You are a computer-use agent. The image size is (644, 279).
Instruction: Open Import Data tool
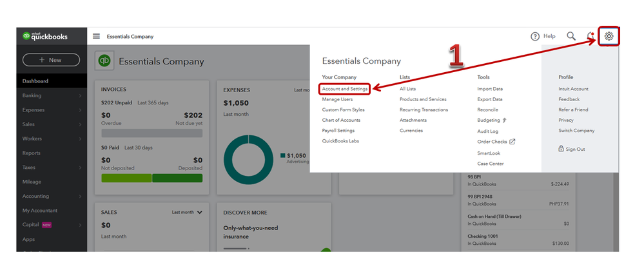tap(490, 89)
